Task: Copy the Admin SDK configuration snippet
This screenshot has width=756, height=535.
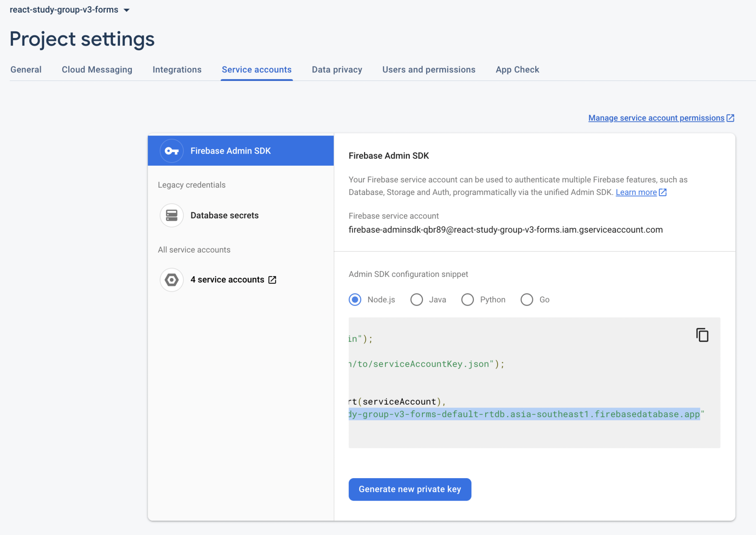Action: 702,335
